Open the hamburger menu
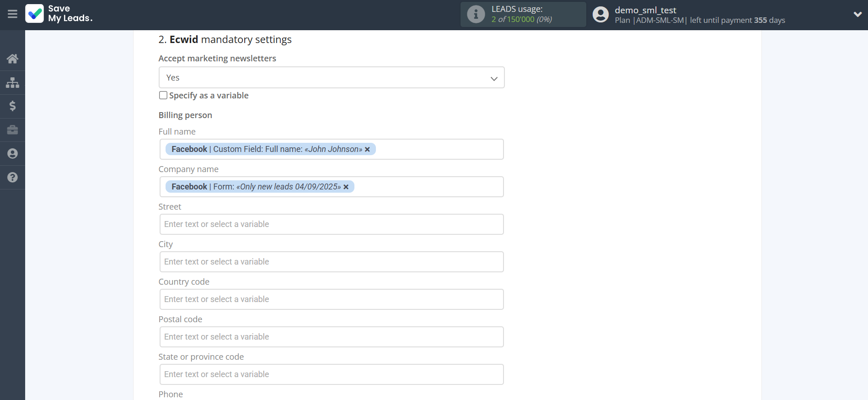The image size is (868, 400). point(12,14)
